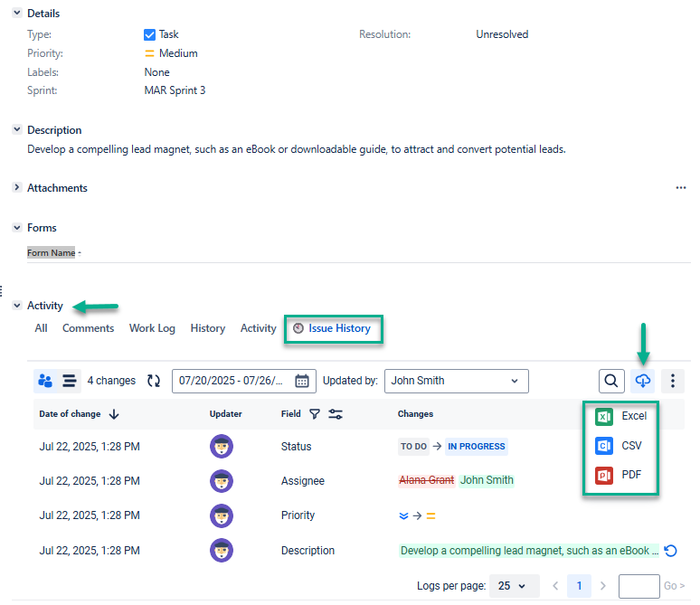Screen dimensions: 700x605
Task: Export history to Excel
Action: click(621, 416)
